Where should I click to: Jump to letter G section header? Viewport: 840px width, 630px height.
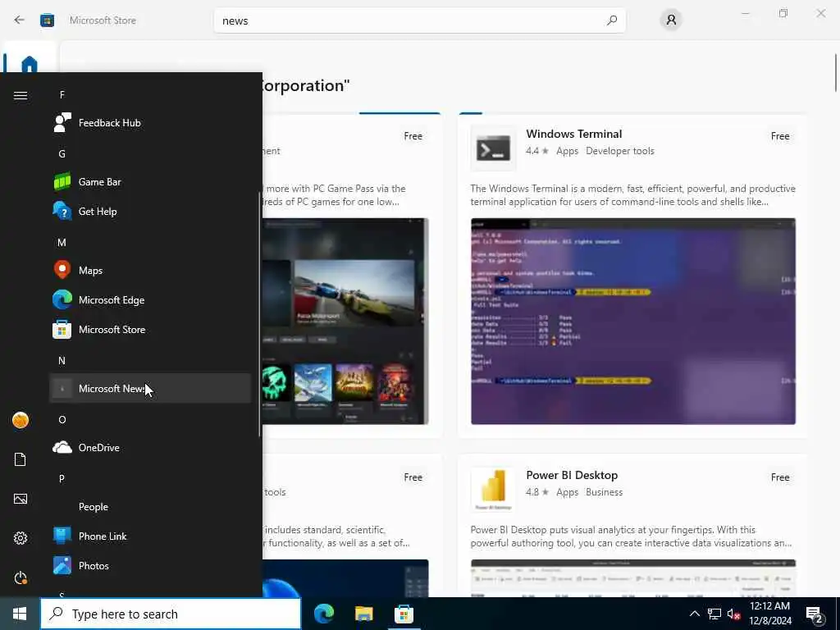click(x=62, y=153)
